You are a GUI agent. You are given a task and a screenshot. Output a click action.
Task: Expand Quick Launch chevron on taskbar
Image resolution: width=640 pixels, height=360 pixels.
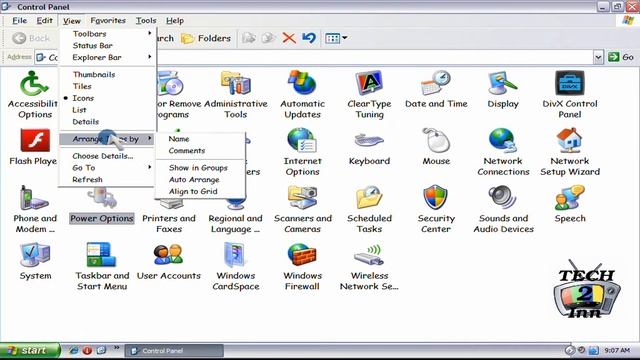click(116, 348)
